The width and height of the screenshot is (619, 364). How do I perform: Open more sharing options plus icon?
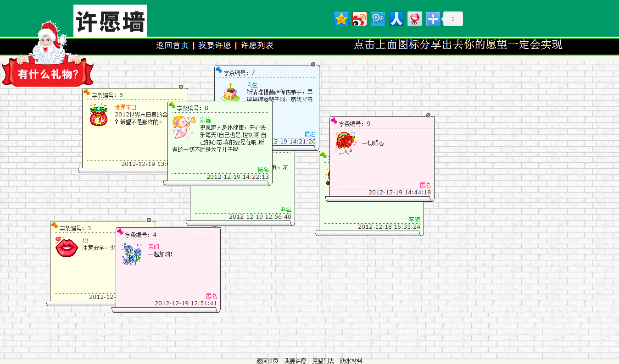(433, 19)
